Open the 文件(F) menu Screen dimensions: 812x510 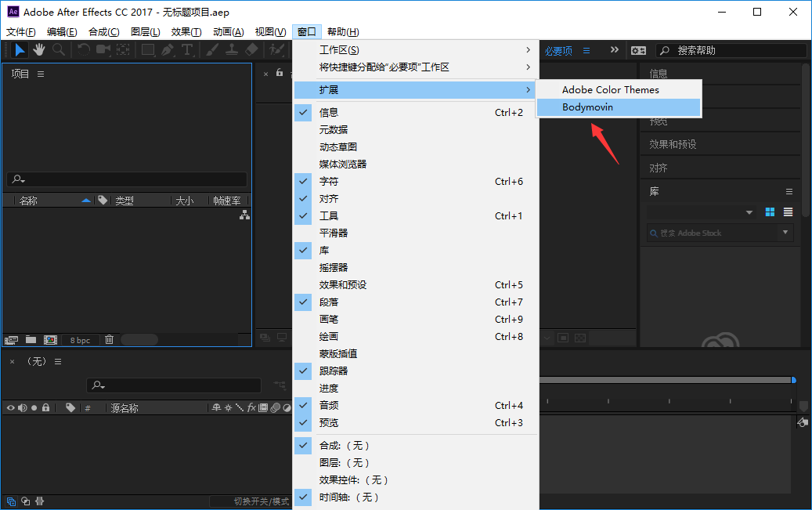pos(20,32)
